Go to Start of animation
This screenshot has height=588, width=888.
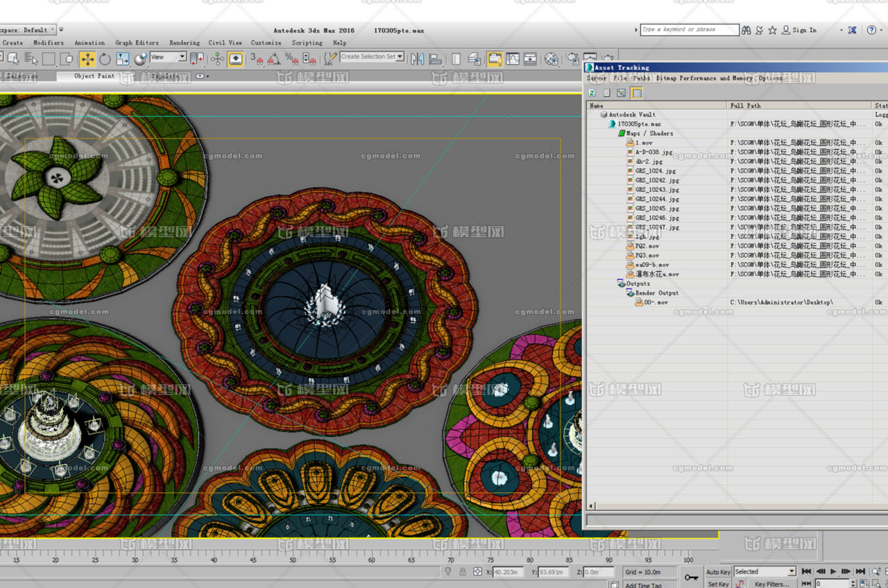point(806,571)
